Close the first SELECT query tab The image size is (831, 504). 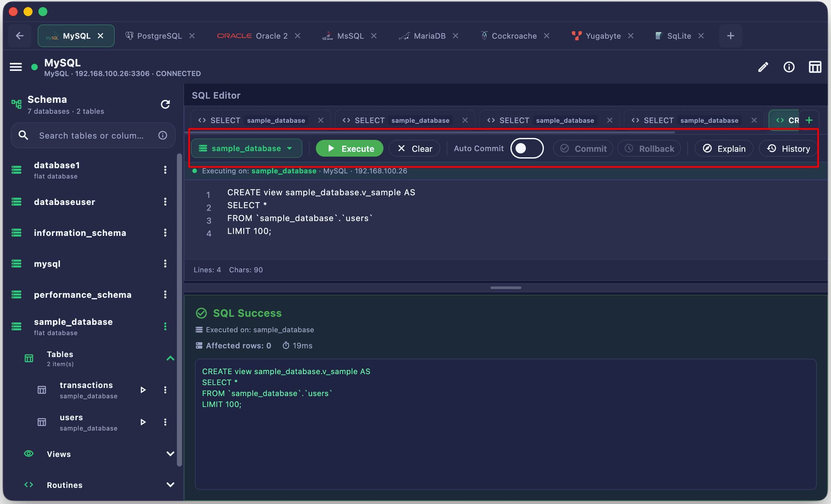(x=321, y=121)
